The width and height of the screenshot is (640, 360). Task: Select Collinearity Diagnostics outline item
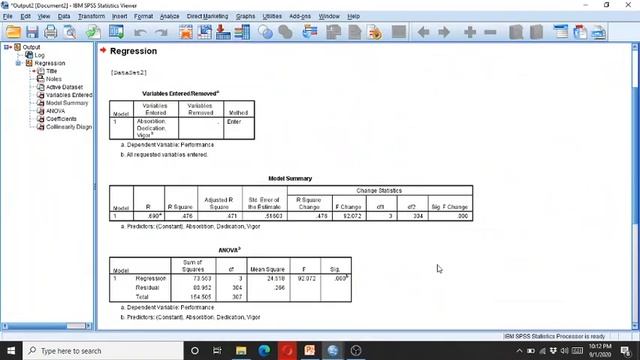69,127
